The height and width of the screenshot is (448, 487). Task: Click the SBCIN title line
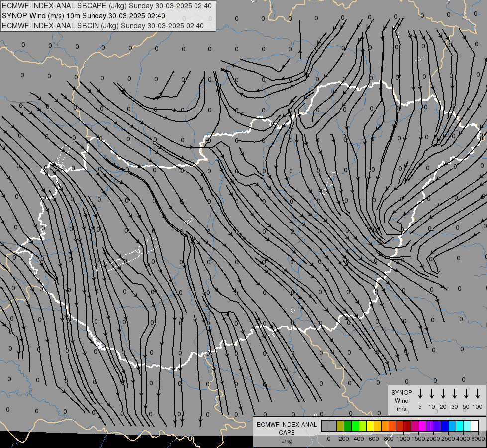tap(103, 26)
